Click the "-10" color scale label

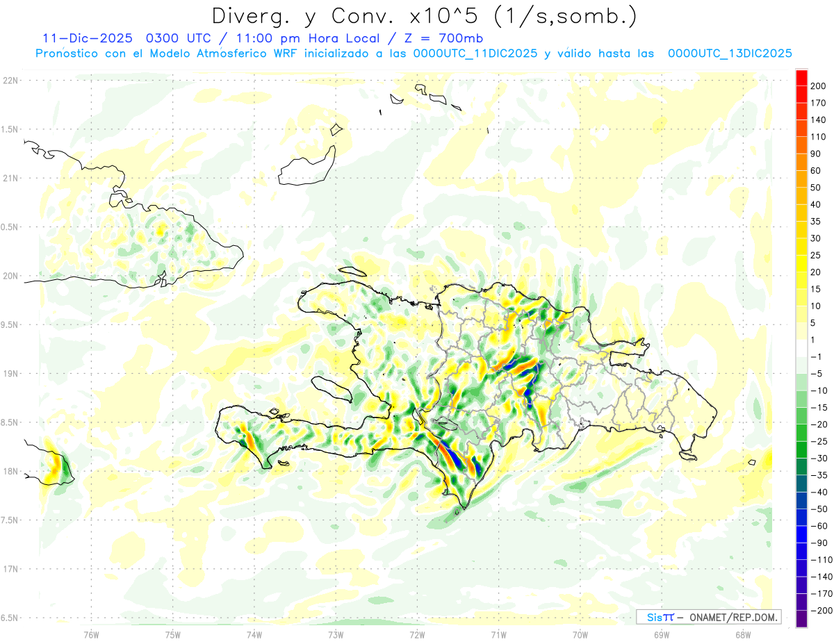[819, 390]
